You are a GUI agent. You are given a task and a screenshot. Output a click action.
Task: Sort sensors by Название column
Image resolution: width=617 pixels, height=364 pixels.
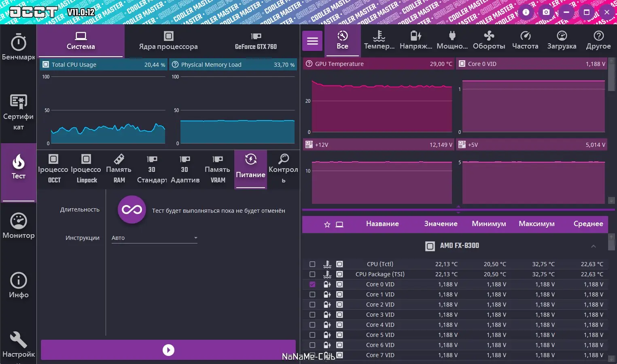382,224
